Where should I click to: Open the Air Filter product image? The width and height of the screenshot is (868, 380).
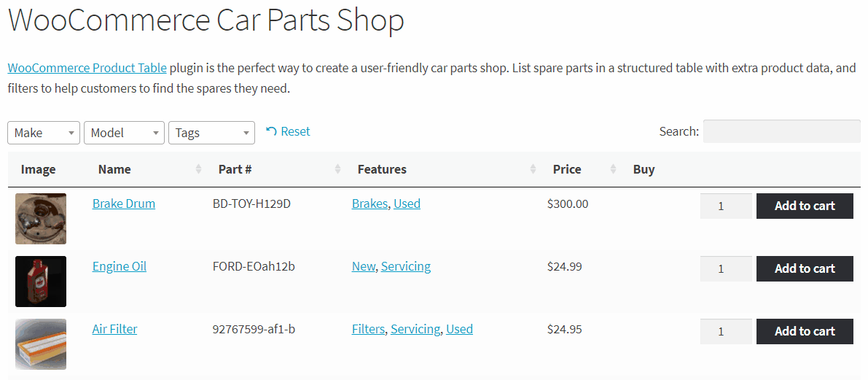pos(41,344)
